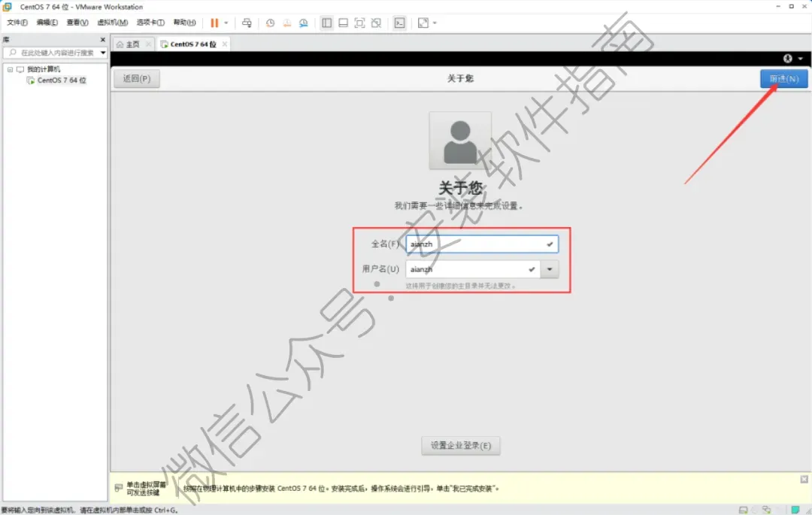Image resolution: width=812 pixels, height=515 pixels.
Task: Toggle the thumbnail bar view icon
Action: 343,23
